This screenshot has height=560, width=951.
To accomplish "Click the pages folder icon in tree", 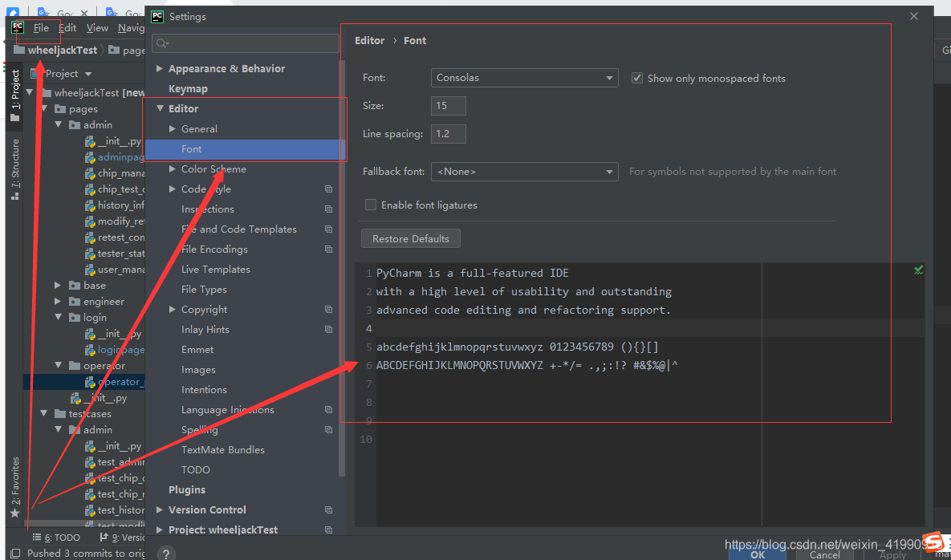I will [60, 109].
